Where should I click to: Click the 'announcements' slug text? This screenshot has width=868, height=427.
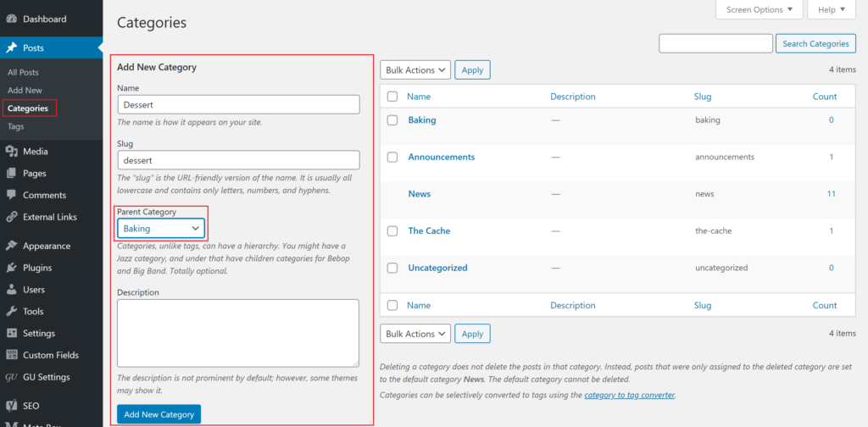(x=725, y=157)
